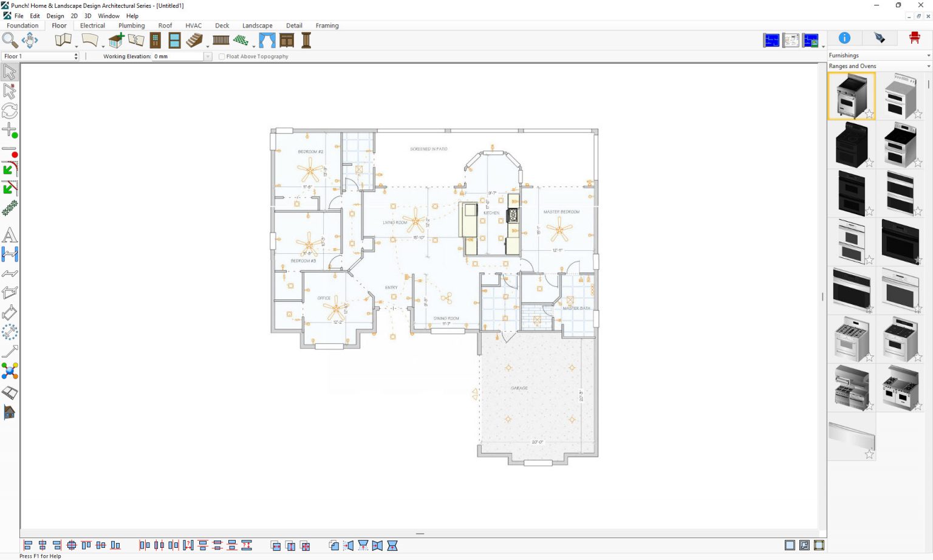The width and height of the screenshot is (933, 560).
Task: Open the Working Elevation dropdown arrow
Action: coord(207,56)
